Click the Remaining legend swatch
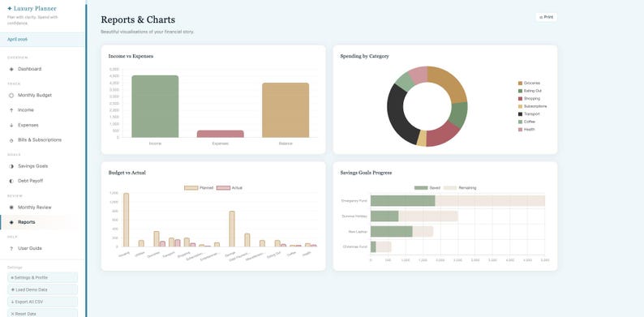Viewport: 644px width, 317px height. 450,187
